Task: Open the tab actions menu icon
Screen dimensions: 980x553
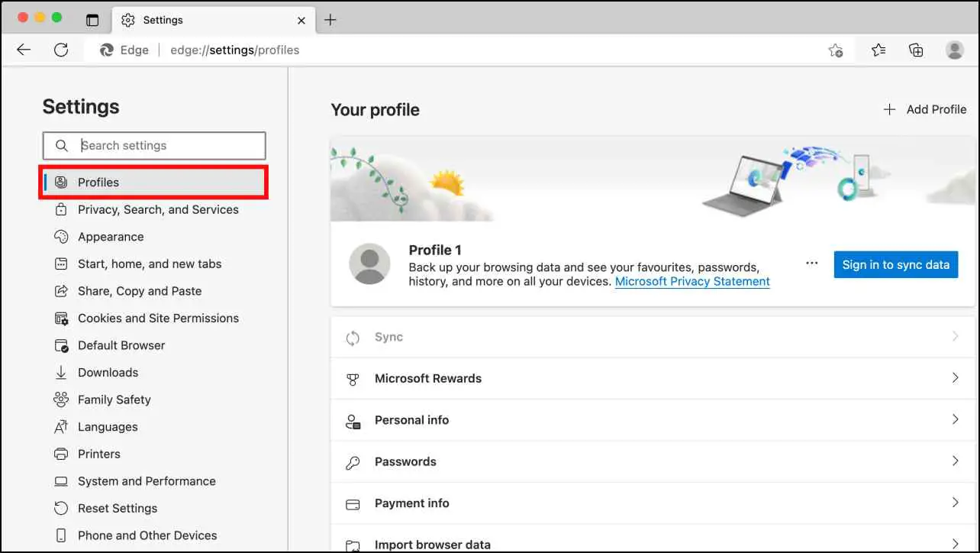Action: [92, 20]
